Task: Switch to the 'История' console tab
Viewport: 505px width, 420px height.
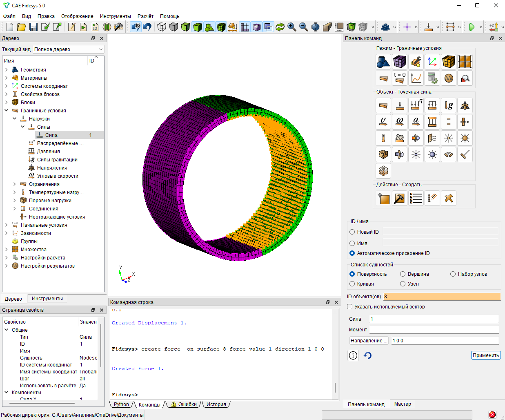Action: [x=216, y=404]
